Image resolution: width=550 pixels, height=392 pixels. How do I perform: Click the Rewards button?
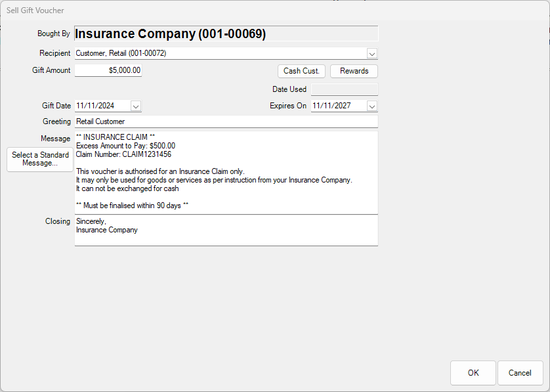(x=354, y=71)
